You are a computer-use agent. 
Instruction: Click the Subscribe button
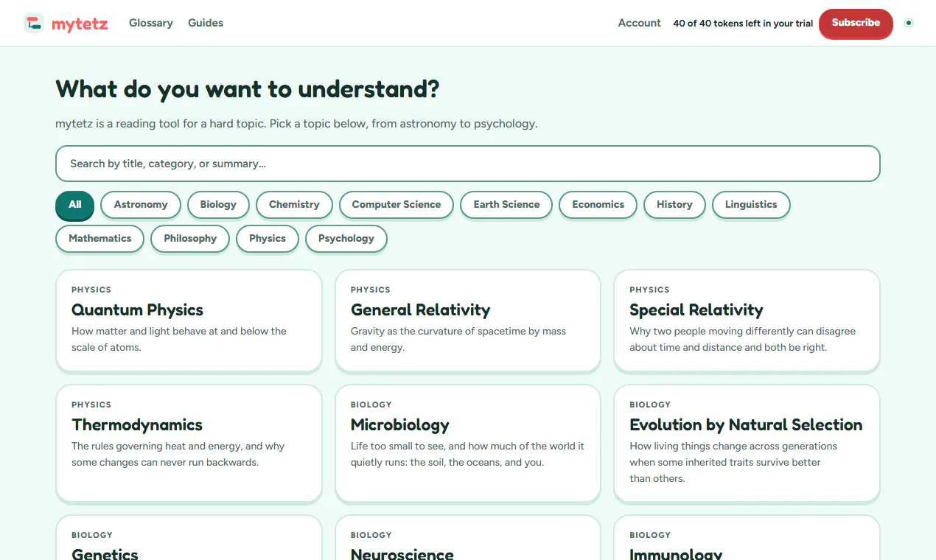[856, 23]
